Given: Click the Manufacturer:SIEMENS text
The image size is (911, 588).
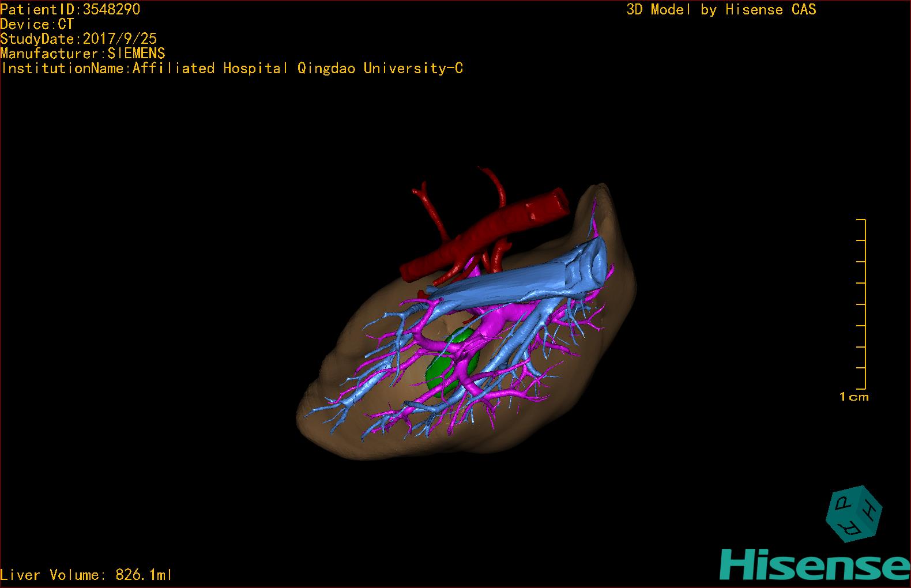Looking at the screenshot, I should tap(83, 54).
